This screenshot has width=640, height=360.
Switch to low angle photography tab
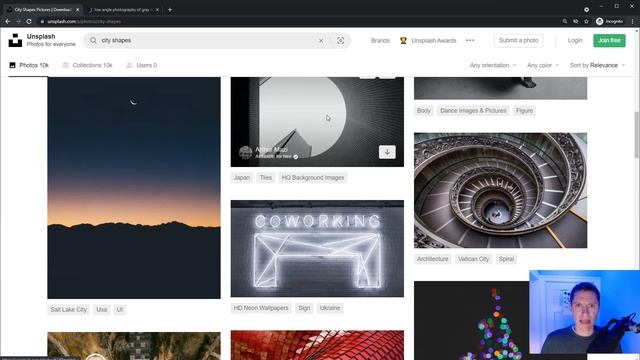click(122, 9)
